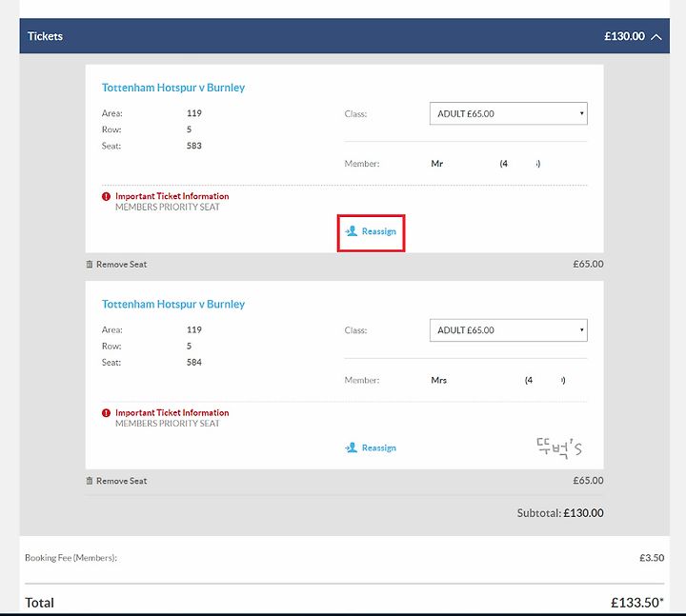This screenshot has height=616, width=686.
Task: Open the second Tottenham Hotspur v Burnley link
Action: (173, 304)
